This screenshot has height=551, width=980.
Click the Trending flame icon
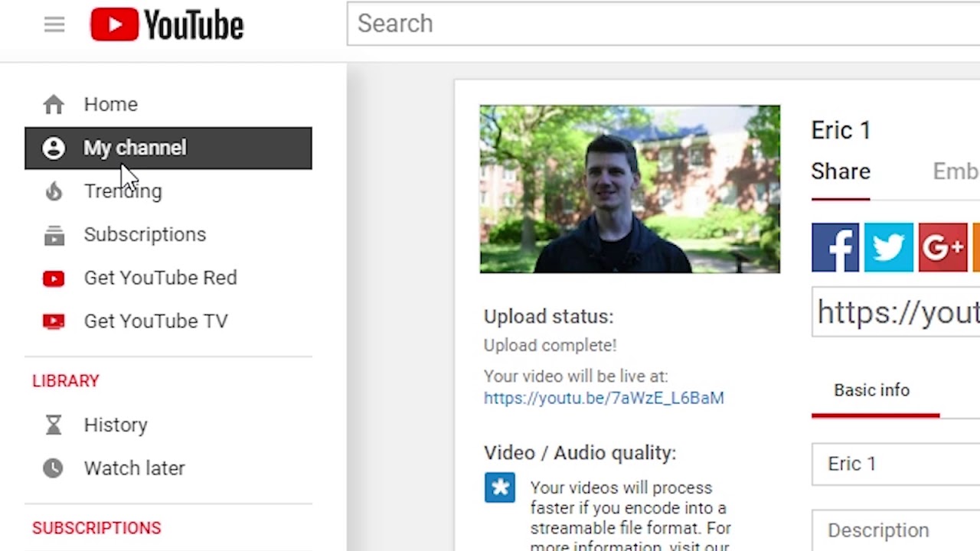tap(54, 191)
